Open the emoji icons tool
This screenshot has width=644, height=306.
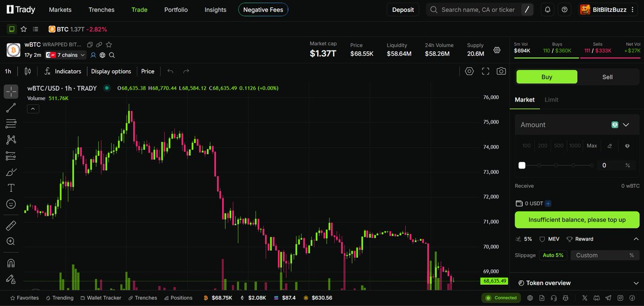click(11, 204)
